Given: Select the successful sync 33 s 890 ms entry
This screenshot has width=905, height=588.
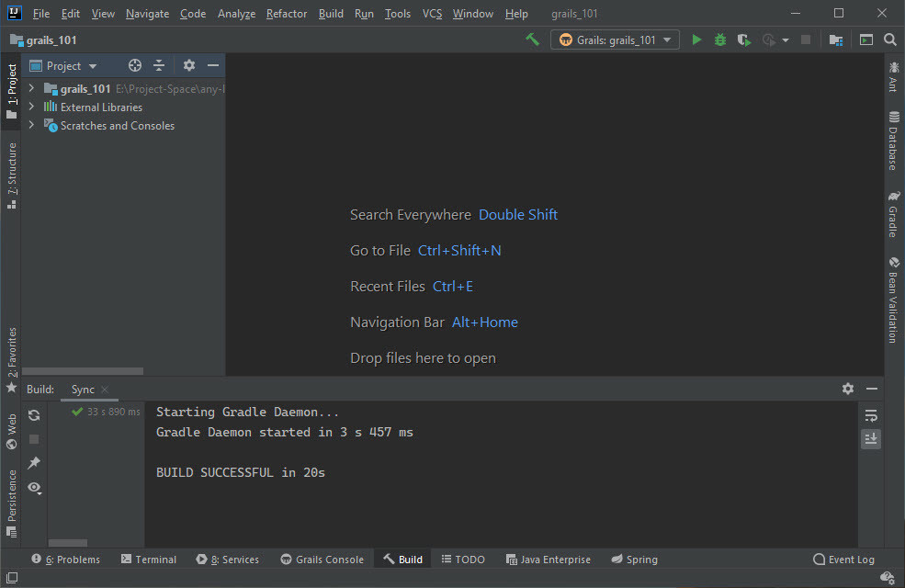Looking at the screenshot, I should 106,412.
